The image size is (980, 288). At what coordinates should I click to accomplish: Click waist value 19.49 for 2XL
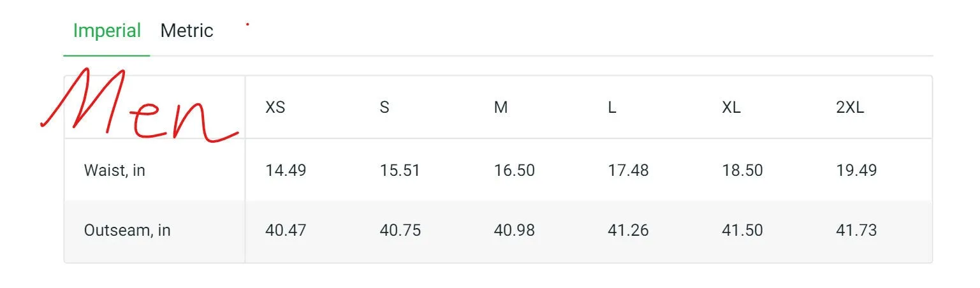[856, 171]
